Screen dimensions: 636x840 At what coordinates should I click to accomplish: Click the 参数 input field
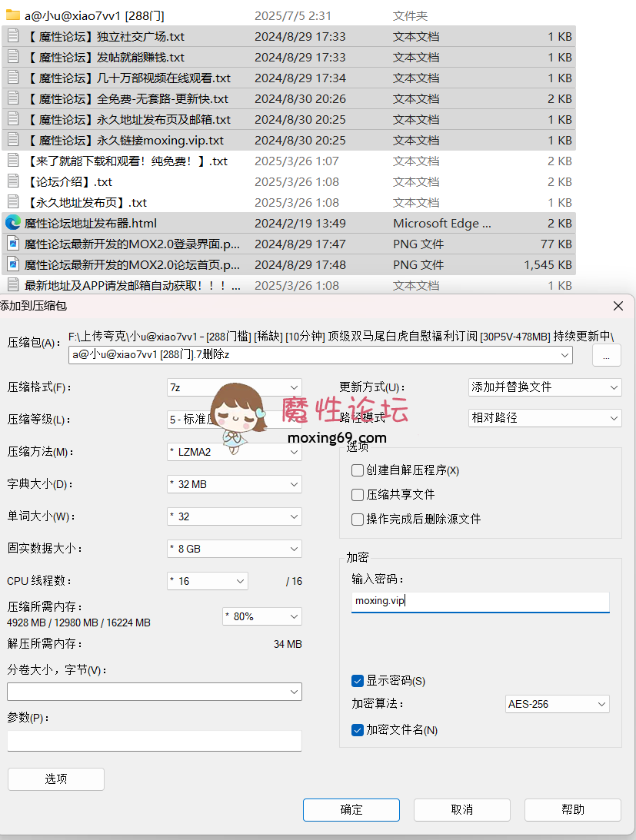(155, 740)
